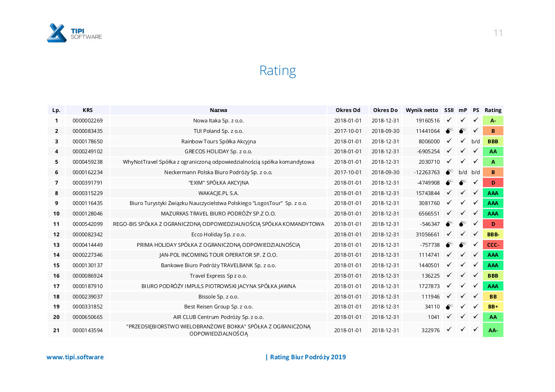Viewport: 555px width, 392px height.
Task: Click the mP bomb icon in the "EXIM" row
Action: [x=462, y=183]
